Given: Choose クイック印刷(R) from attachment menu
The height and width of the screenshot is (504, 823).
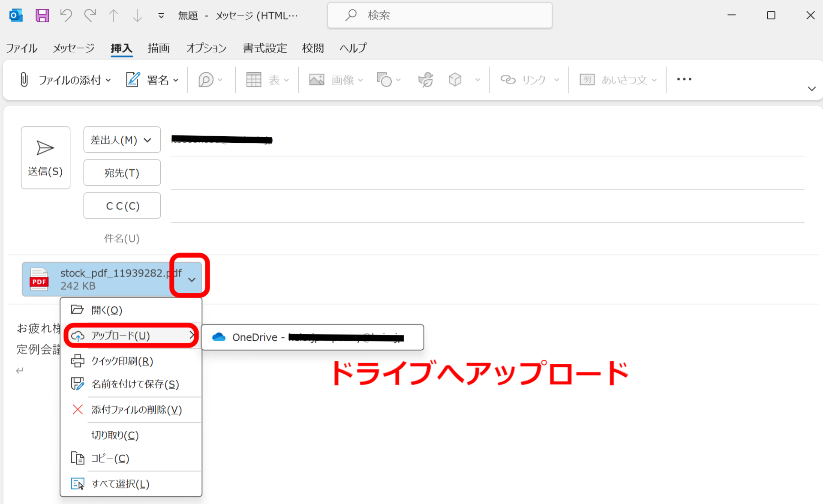Looking at the screenshot, I should 131,361.
